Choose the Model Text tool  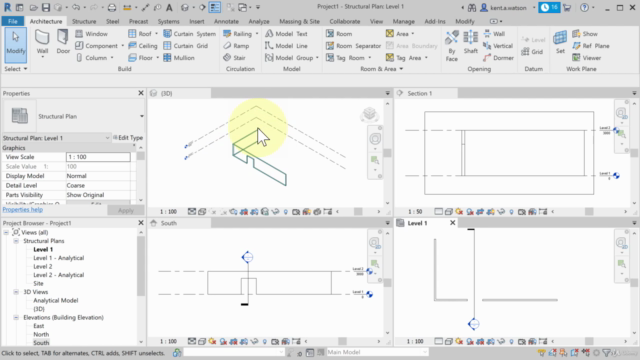tap(286, 34)
